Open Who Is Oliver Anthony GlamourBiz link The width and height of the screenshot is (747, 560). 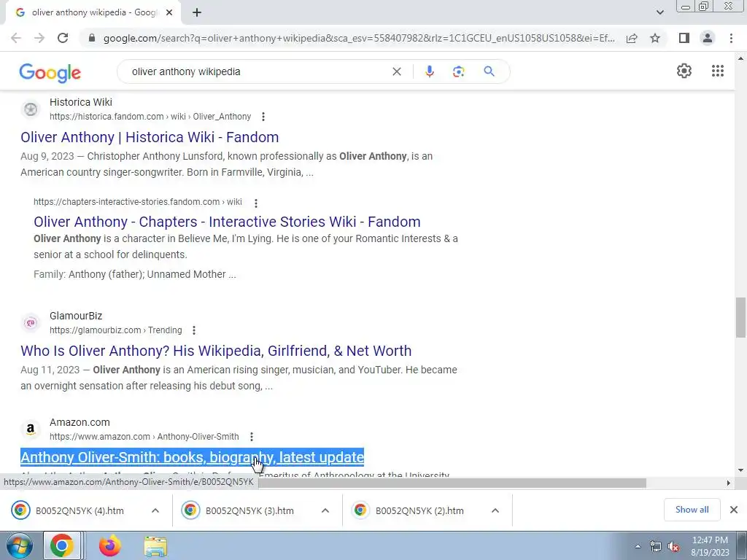pos(216,351)
